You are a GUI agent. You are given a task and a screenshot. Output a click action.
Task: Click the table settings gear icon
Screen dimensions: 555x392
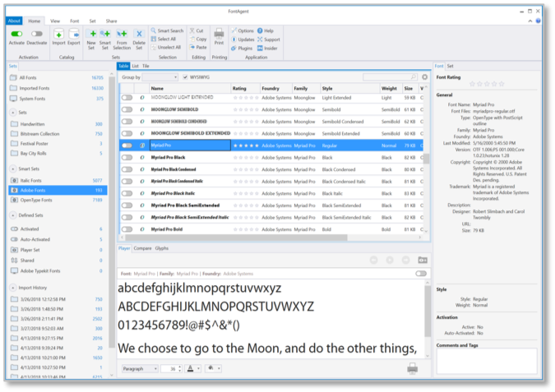pyautogui.click(x=425, y=76)
